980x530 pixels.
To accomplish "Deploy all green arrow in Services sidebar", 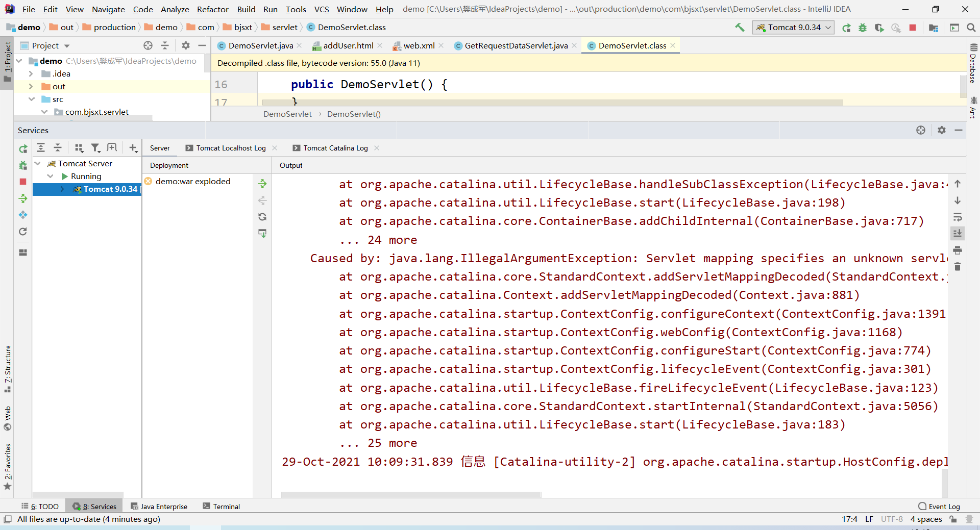I will click(x=23, y=198).
